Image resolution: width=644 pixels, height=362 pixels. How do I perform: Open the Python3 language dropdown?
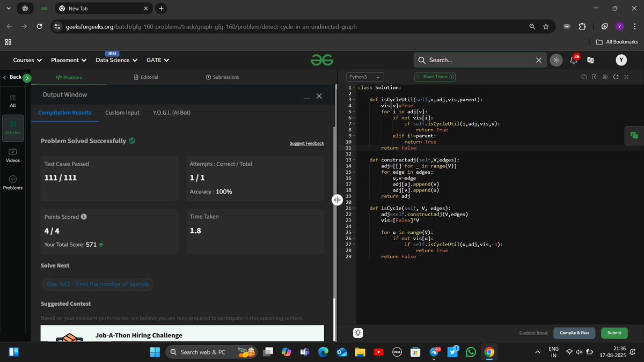coord(364,77)
